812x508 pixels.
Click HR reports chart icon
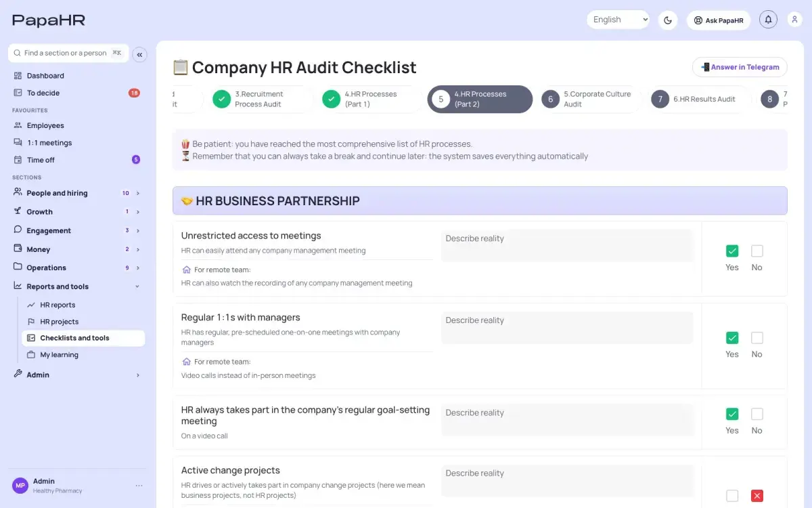click(31, 305)
